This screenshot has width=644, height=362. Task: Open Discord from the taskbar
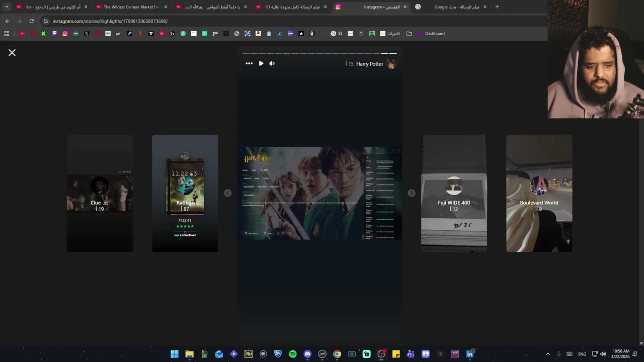coord(307,354)
